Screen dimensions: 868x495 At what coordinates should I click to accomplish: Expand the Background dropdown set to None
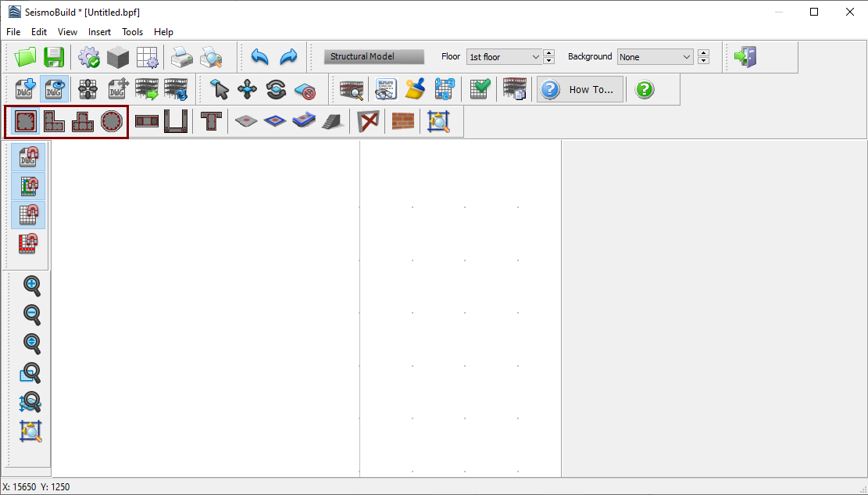coord(655,57)
